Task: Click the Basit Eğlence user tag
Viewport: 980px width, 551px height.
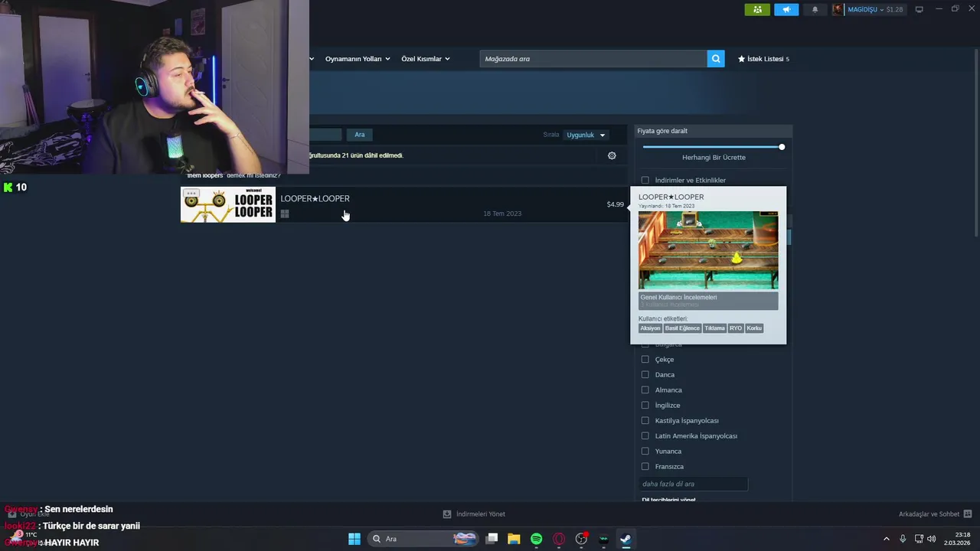Action: click(x=682, y=328)
